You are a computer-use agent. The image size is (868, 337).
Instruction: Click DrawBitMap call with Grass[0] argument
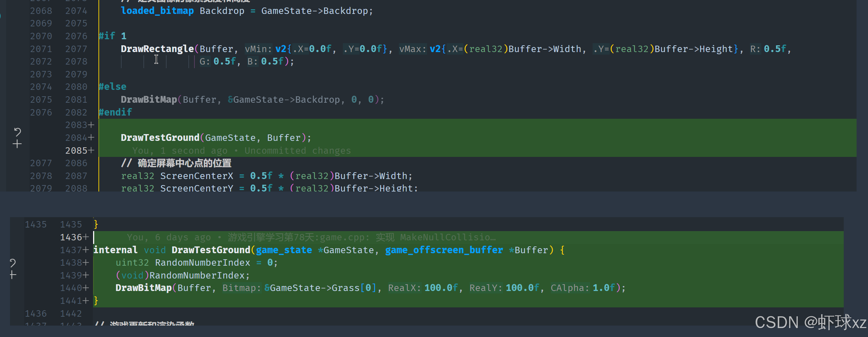[143, 288]
